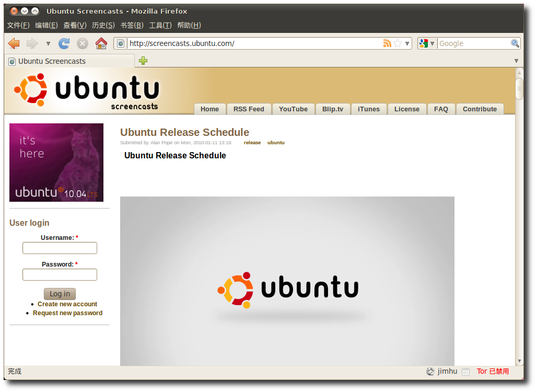
Task: Click the RSS feed icon in address bar
Action: click(387, 43)
